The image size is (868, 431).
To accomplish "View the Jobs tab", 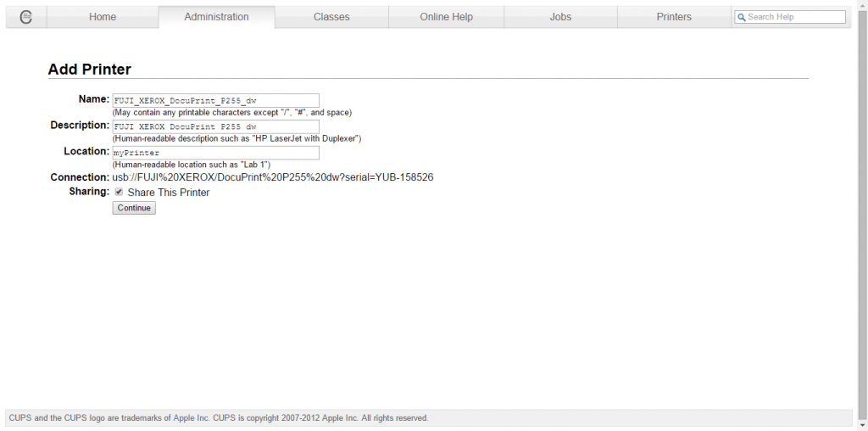I will coord(560,17).
